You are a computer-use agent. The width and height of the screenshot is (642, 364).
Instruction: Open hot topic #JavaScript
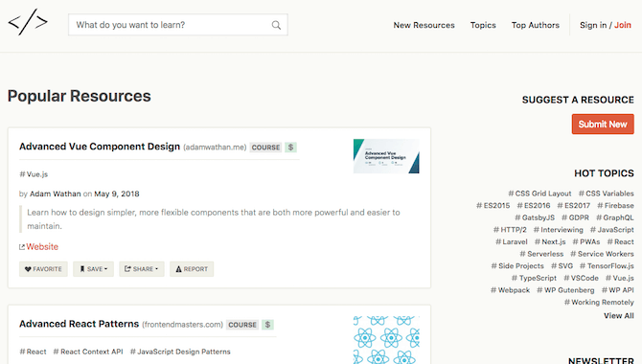[611, 230]
